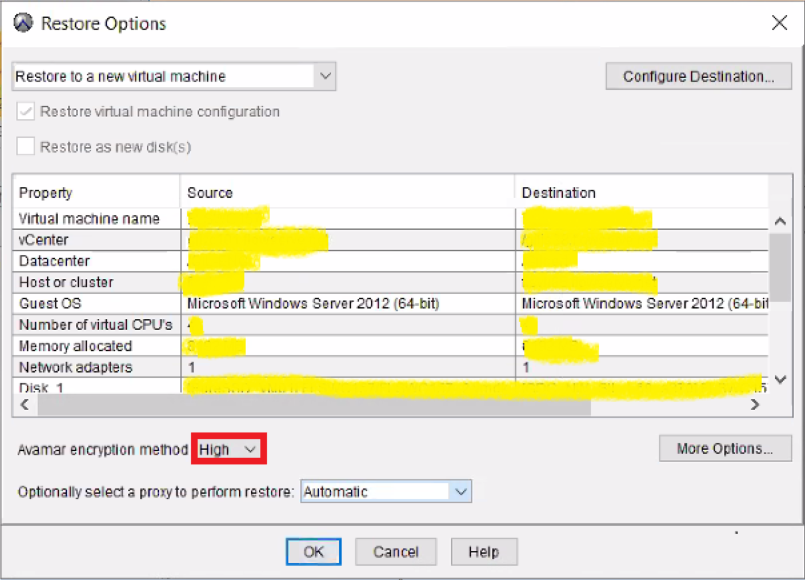Click the horizontal scrollbar thumb
The image size is (805, 580).
pos(310,405)
